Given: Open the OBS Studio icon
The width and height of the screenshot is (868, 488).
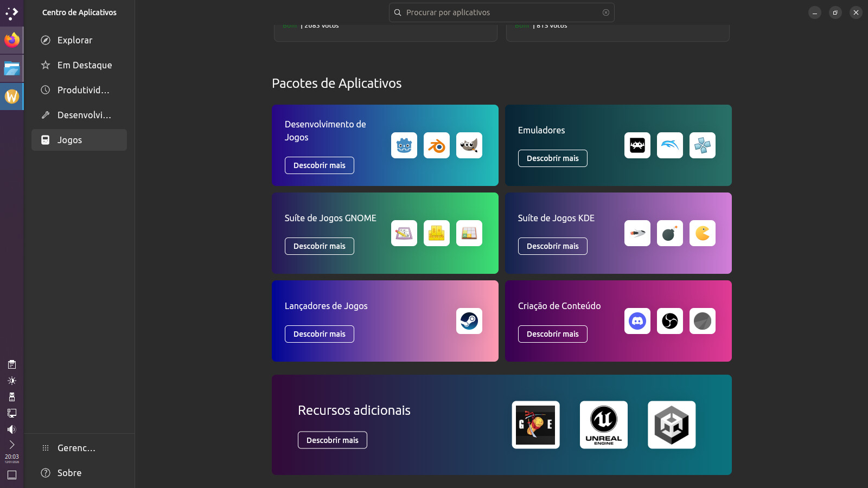Looking at the screenshot, I should pos(670,321).
